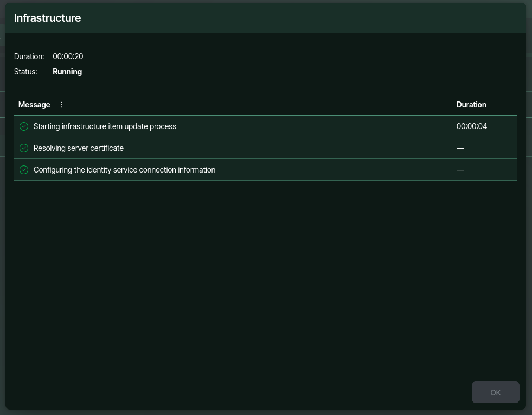The image size is (532, 415).
Task: Click the 00:00:04 duration cell
Action: (x=472, y=126)
